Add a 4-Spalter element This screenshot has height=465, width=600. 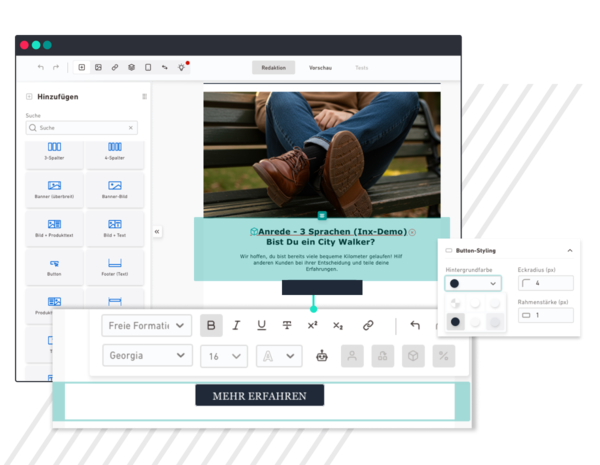pos(115,154)
